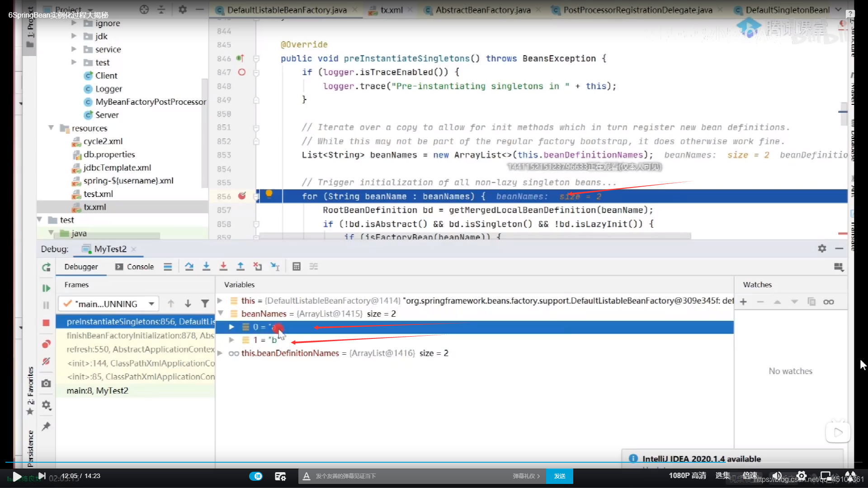Screen dimensions: 868x488
Task: Expand beanNames element 0
Action: pyautogui.click(x=231, y=327)
